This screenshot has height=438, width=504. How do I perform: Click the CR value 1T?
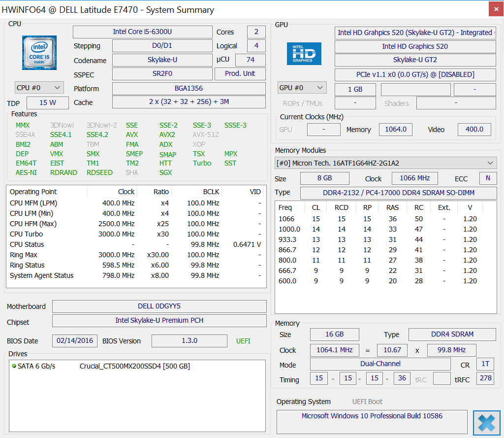pos(485,364)
